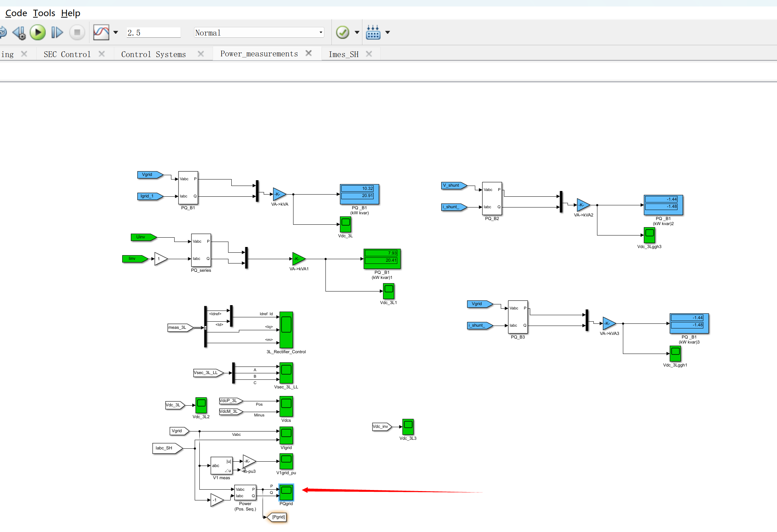This screenshot has height=532, width=777.
Task: Open the Vdc_3L scope block
Action: point(346,224)
